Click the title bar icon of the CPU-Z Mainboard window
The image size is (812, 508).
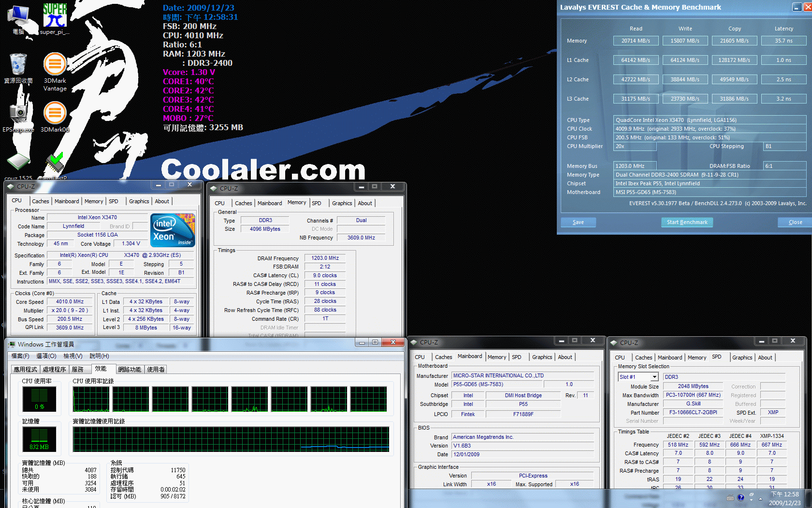pyautogui.click(x=414, y=343)
